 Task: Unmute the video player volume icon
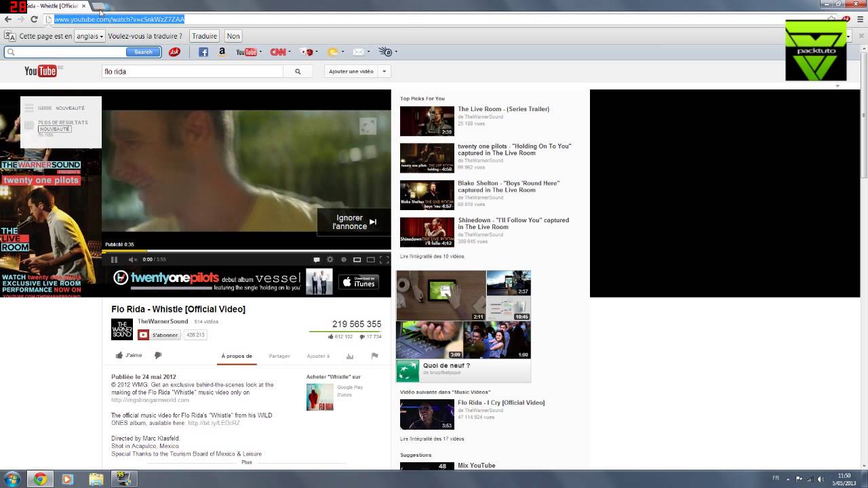coord(133,260)
